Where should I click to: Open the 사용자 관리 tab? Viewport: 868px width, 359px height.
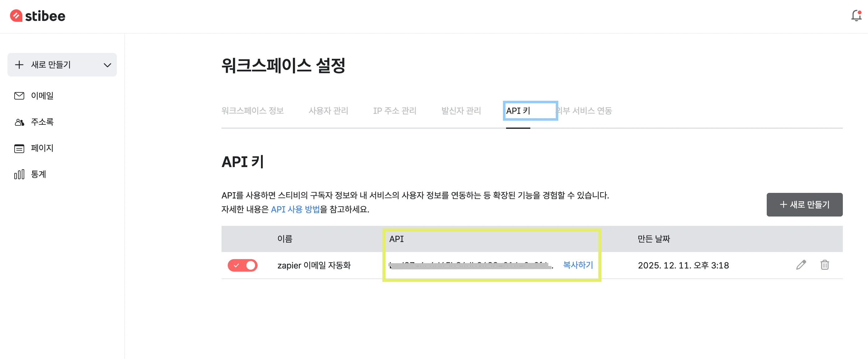click(328, 111)
